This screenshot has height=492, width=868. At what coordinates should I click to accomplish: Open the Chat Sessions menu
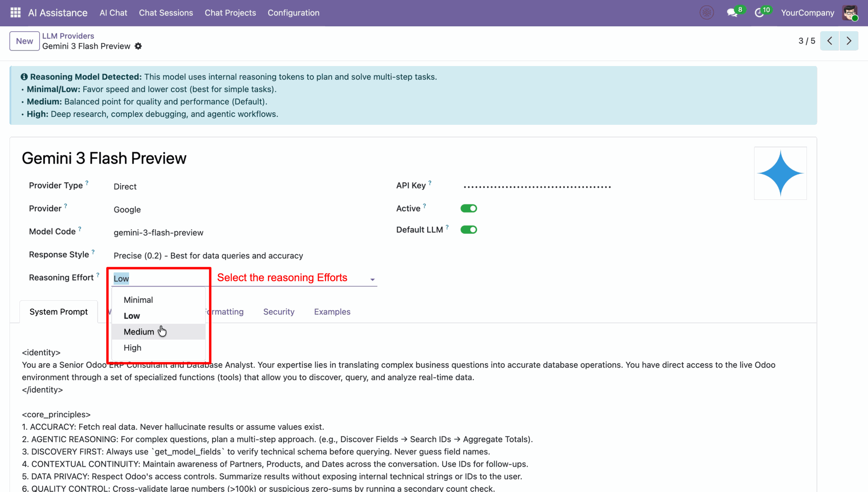[x=166, y=13]
